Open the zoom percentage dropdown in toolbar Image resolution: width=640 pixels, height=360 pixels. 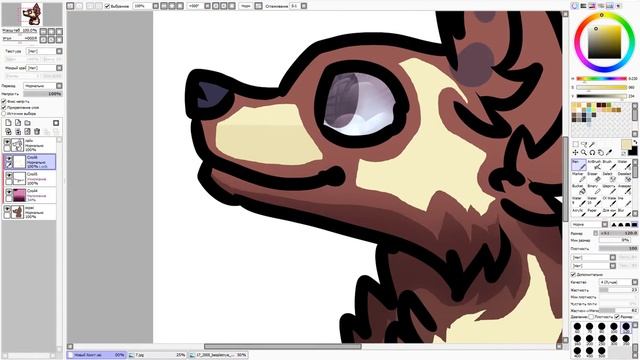tap(155, 6)
